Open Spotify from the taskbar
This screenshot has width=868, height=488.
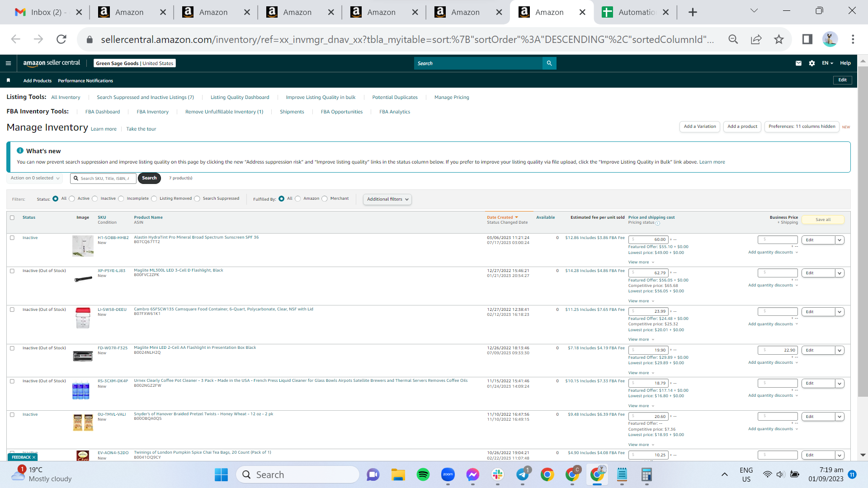click(x=423, y=474)
